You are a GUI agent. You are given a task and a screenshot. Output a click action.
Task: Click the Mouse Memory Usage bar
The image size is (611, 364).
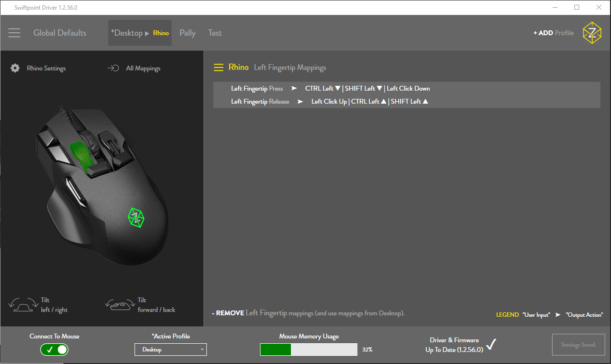(309, 350)
